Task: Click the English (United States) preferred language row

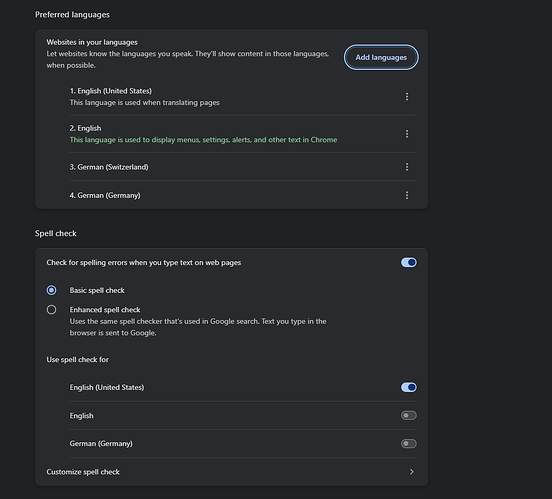Action: point(243,96)
